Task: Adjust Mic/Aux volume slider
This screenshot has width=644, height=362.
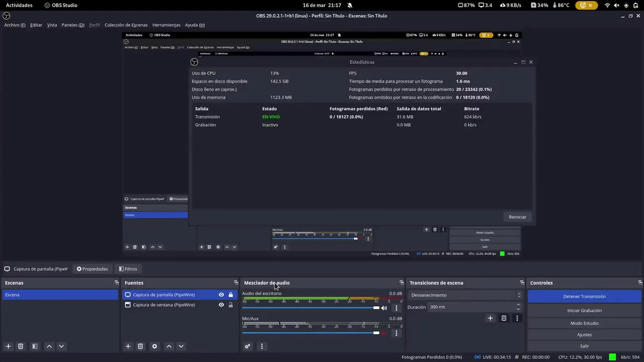Action: [311, 333]
